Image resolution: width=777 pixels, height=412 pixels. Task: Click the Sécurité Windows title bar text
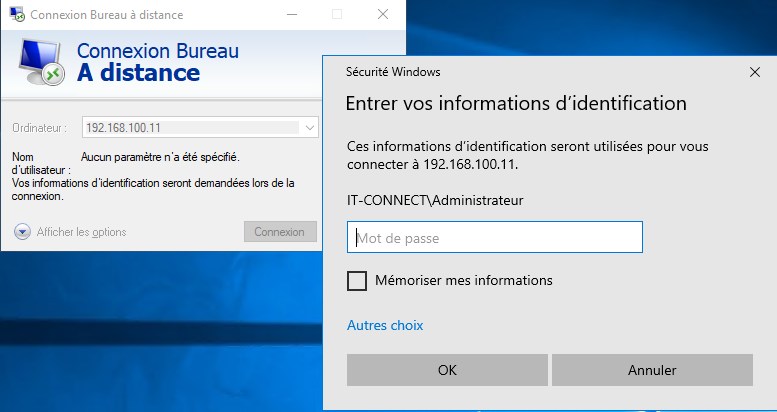[x=393, y=72]
